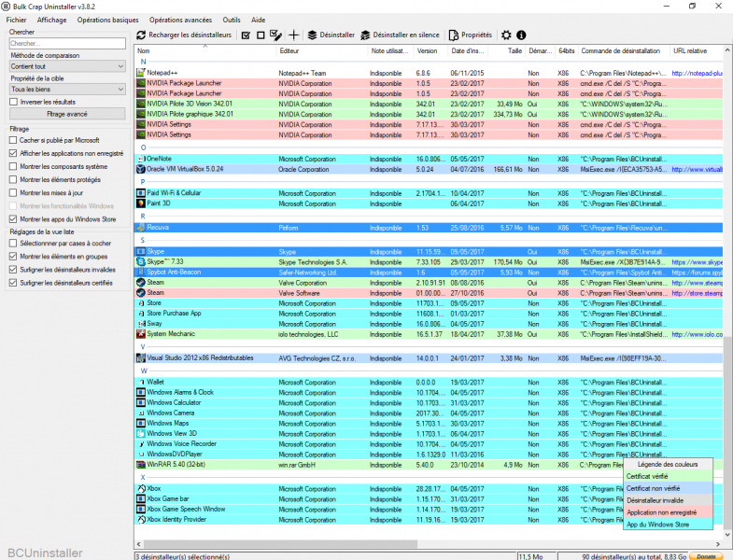Click the invert selection toolbar icon
The image size is (733, 560).
coord(275,35)
